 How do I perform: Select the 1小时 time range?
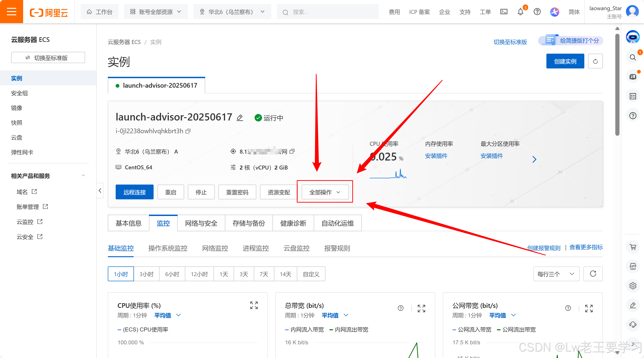(121, 274)
